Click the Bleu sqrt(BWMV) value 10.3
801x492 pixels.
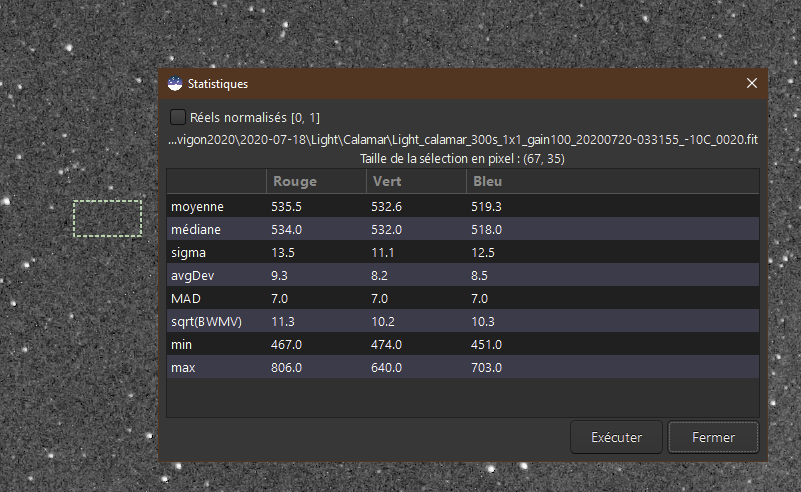[x=483, y=321]
